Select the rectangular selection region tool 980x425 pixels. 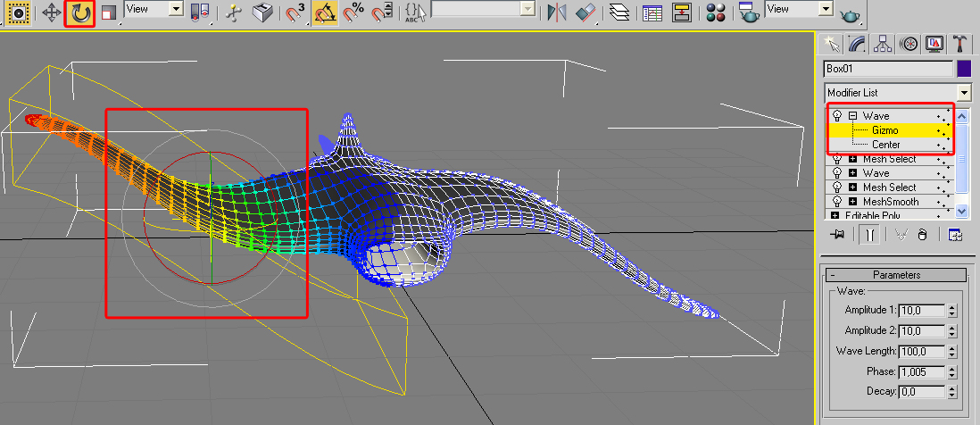click(x=19, y=12)
